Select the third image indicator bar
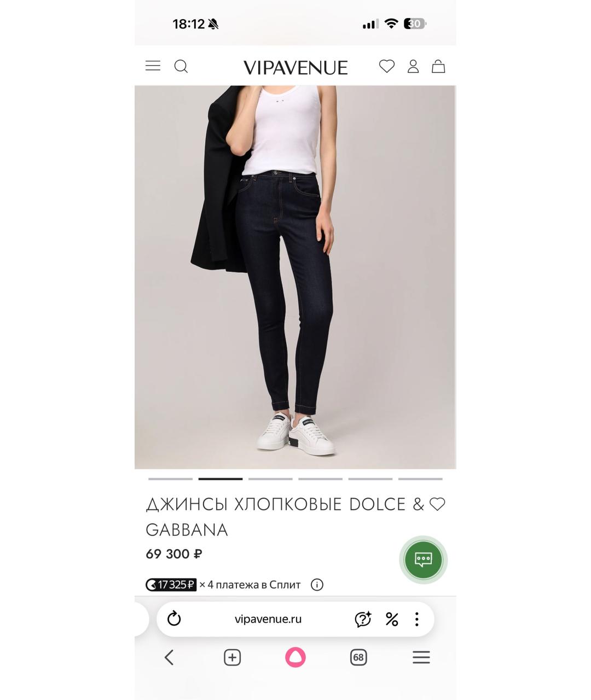This screenshot has height=700, width=591. point(270,479)
